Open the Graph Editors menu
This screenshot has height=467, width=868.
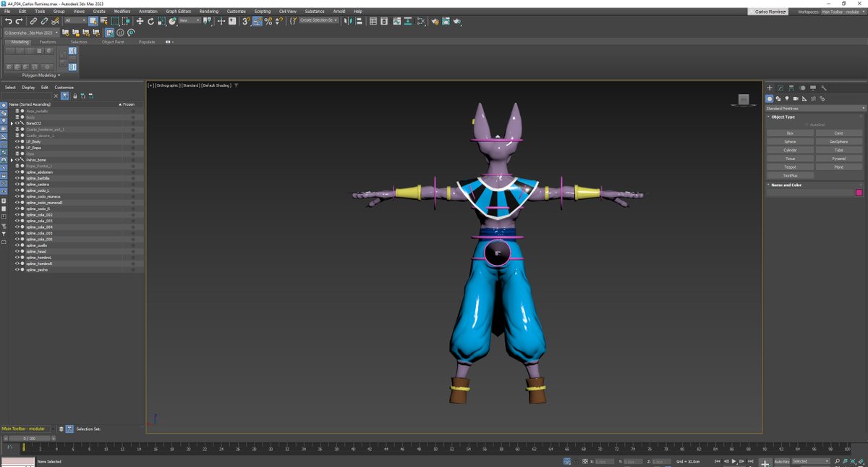(x=178, y=12)
